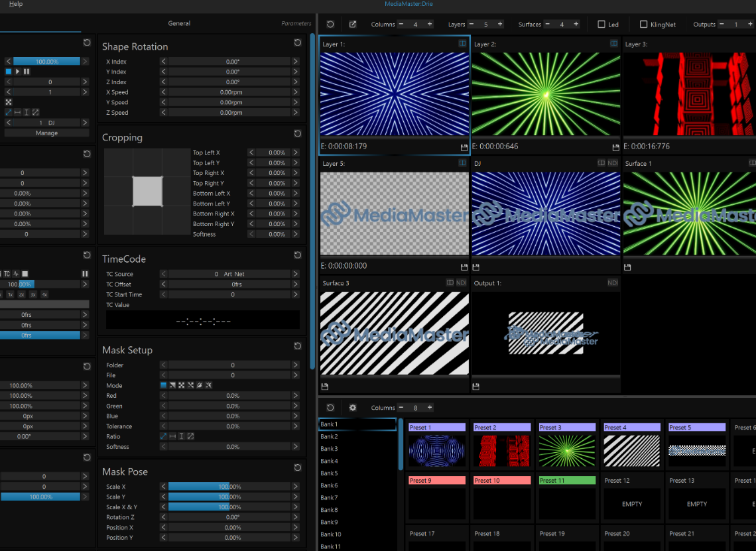756x551 pixels.
Task: Click the blue stop button in left panel
Action: (8, 72)
